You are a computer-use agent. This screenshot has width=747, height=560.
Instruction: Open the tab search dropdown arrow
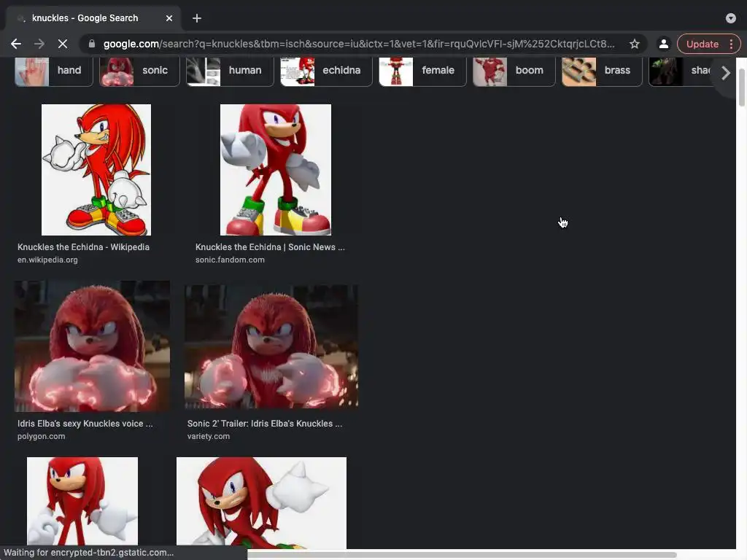730,18
